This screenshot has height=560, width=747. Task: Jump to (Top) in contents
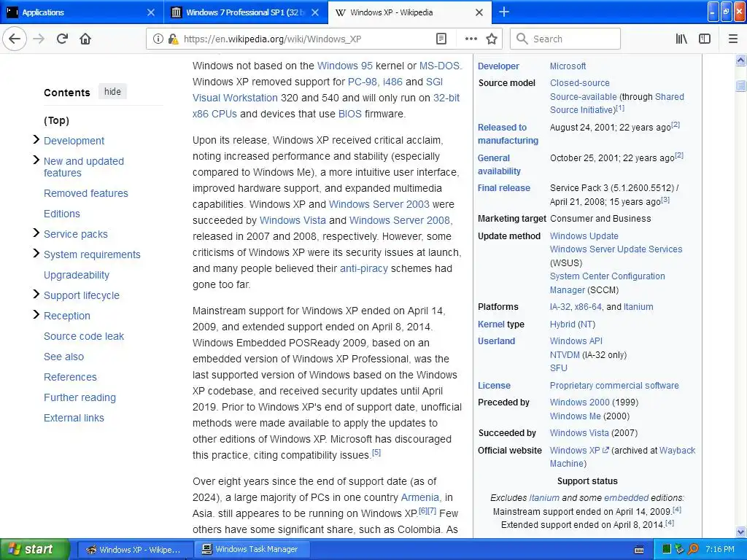[x=56, y=120]
